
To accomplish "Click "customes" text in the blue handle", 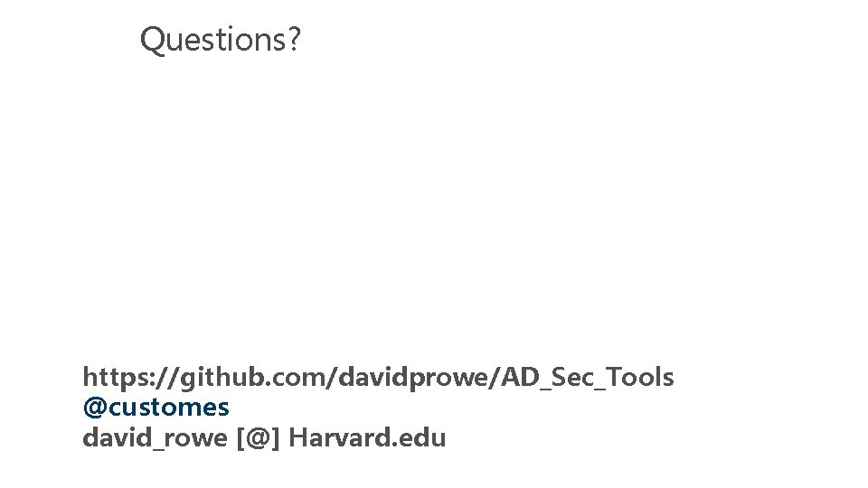I will pos(168,408).
